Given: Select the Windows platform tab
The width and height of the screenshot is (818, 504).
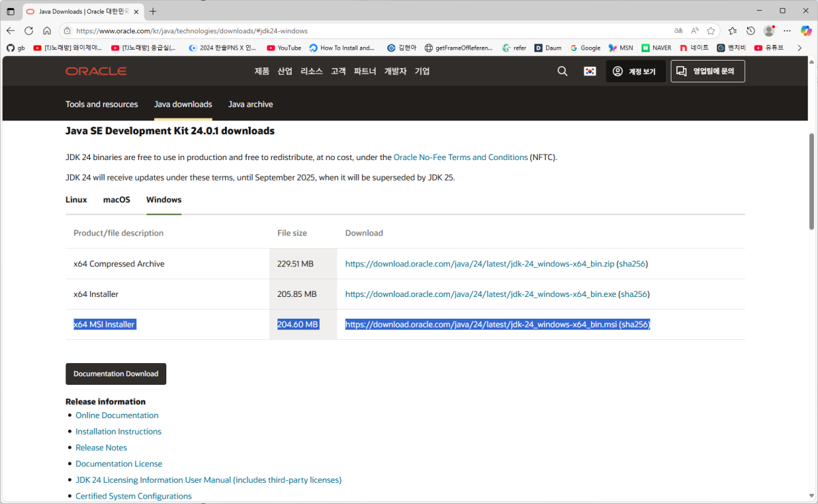Looking at the screenshot, I should pos(164,200).
